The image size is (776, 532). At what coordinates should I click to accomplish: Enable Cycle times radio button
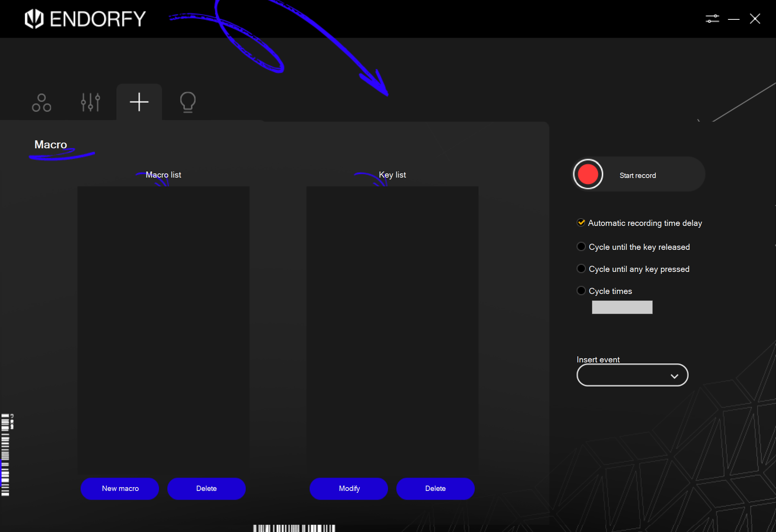click(581, 291)
